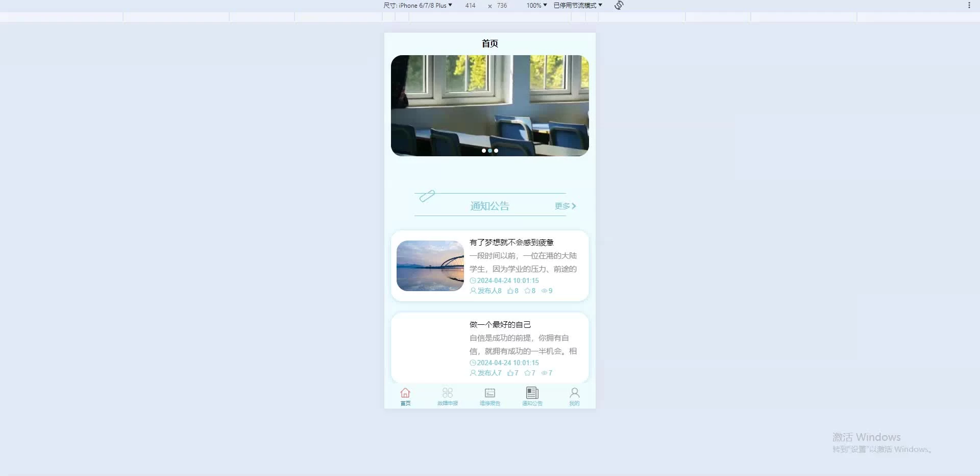Open the article 有了梦想就不会感到疲惫
The image size is (980, 476).
click(x=511, y=242)
